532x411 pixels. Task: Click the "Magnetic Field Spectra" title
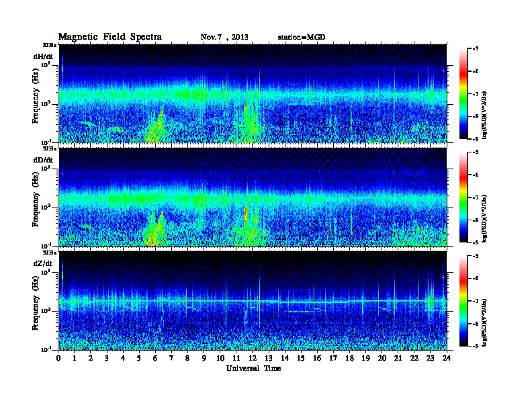pos(110,37)
